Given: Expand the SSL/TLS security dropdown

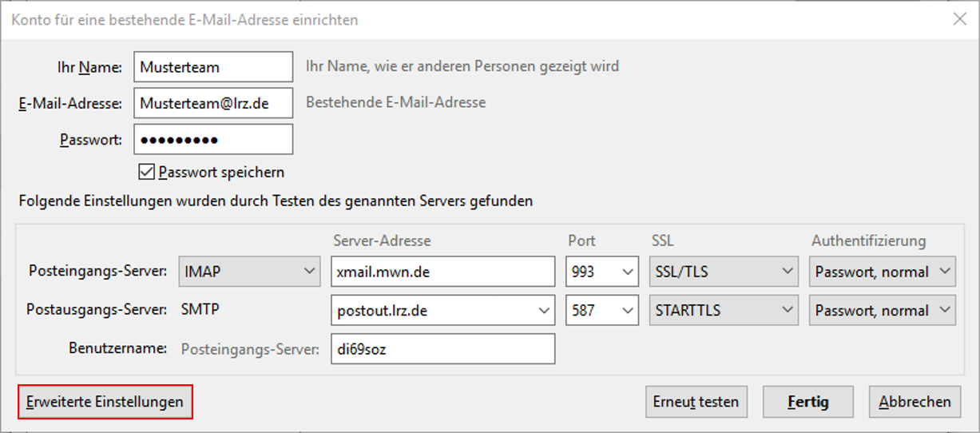Looking at the screenshot, I should coord(723,272).
